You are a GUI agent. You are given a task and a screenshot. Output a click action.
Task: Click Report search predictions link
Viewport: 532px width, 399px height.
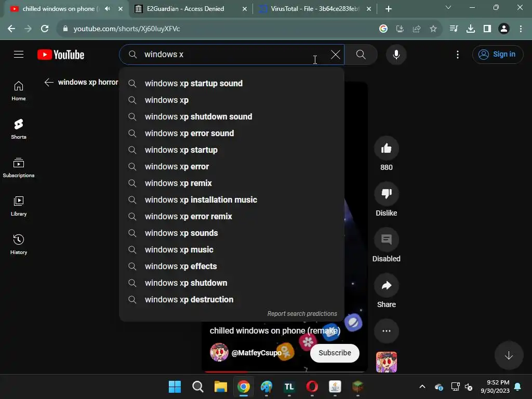302,313
